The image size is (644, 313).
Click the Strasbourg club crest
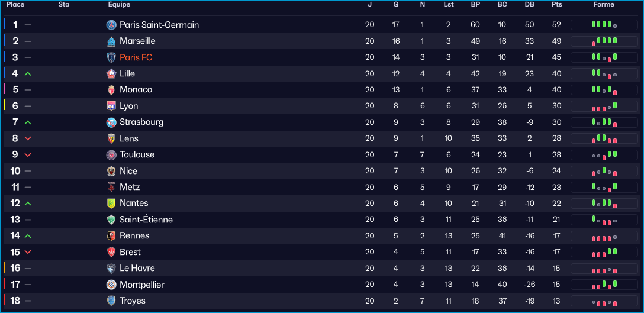pyautogui.click(x=111, y=122)
